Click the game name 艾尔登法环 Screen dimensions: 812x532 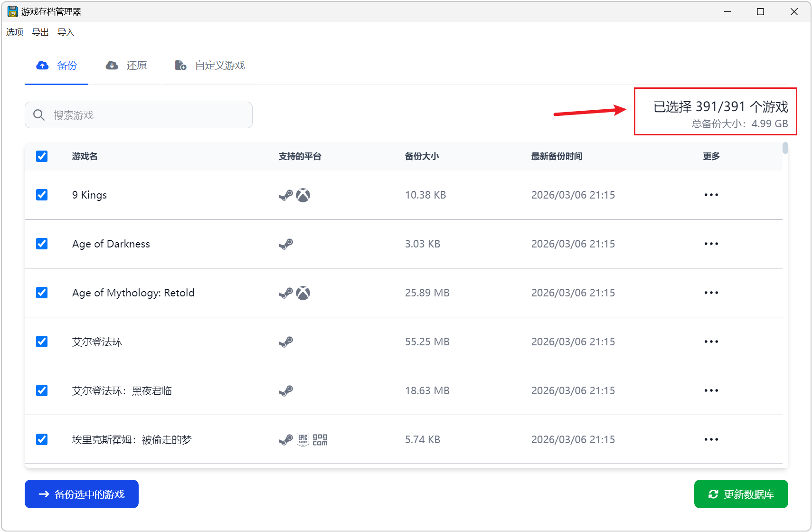[x=97, y=342]
